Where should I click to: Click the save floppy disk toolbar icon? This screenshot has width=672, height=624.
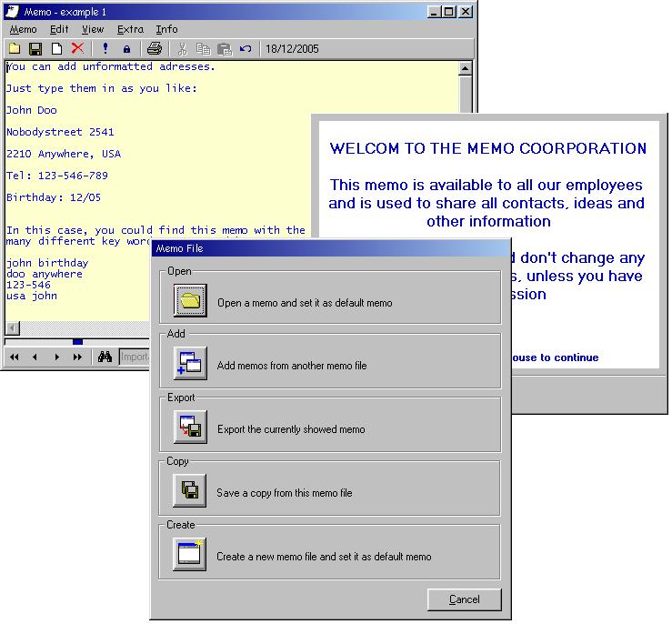35,48
